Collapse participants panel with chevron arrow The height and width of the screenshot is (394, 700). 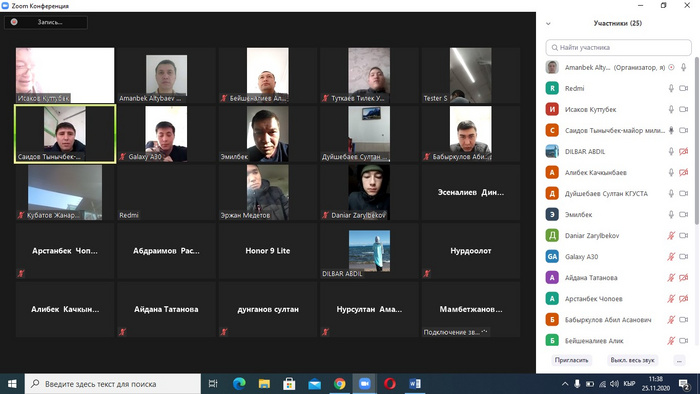pyautogui.click(x=548, y=24)
